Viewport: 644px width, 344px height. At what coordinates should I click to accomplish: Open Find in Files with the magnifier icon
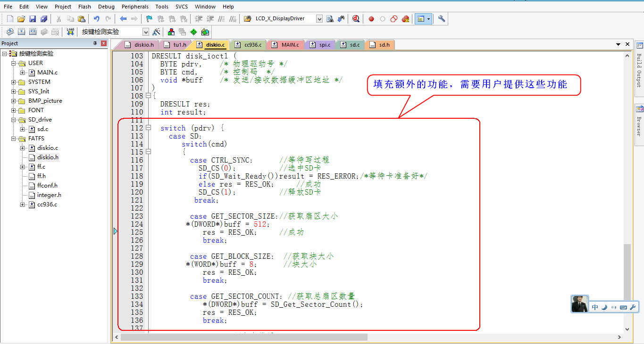[329, 19]
